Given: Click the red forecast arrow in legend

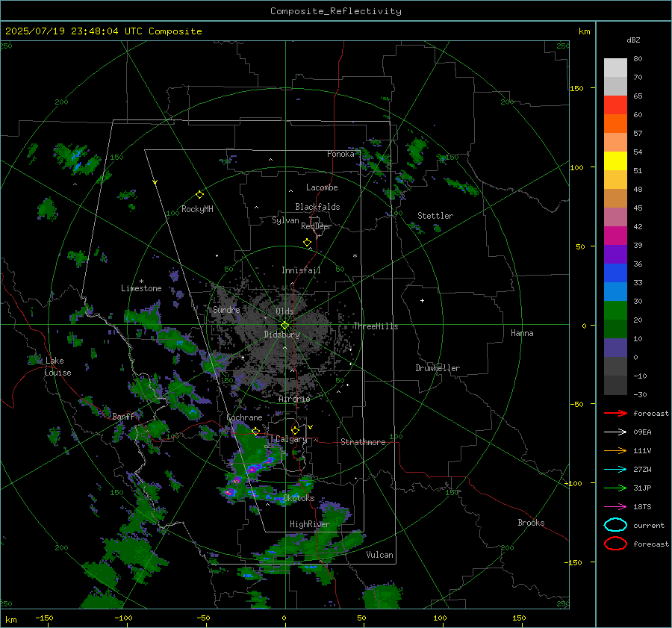Looking at the screenshot, I should pyautogui.click(x=615, y=413).
